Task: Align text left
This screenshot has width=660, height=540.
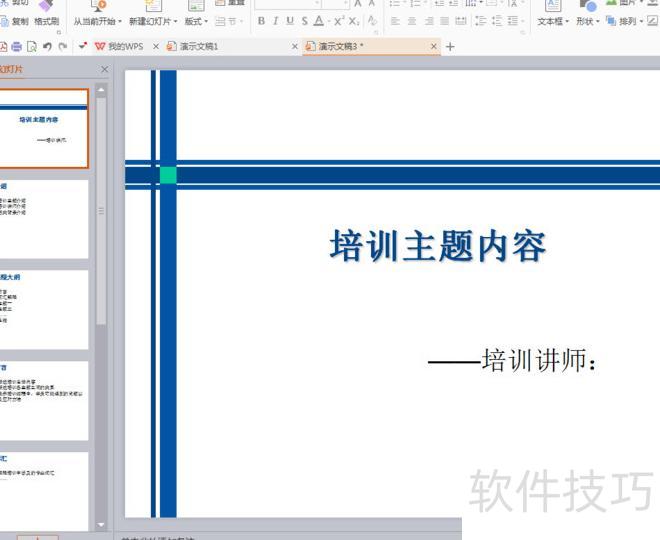Action: click(x=395, y=21)
